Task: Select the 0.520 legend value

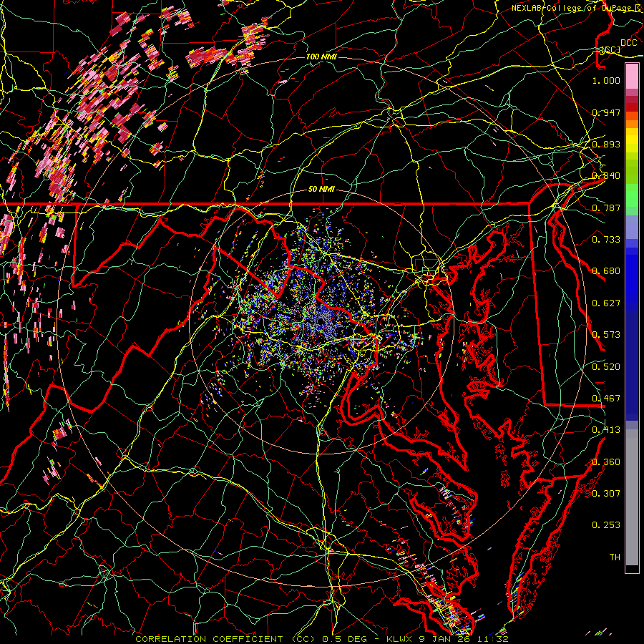Action: click(x=606, y=367)
